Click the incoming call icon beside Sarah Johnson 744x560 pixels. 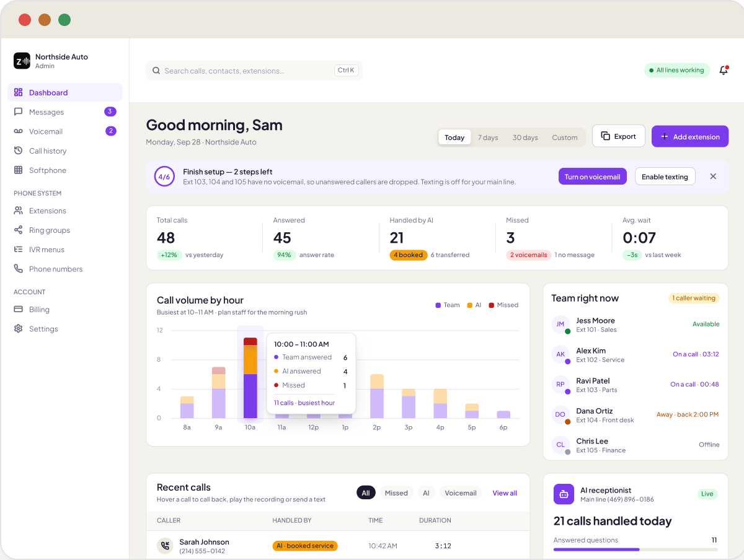[165, 546]
